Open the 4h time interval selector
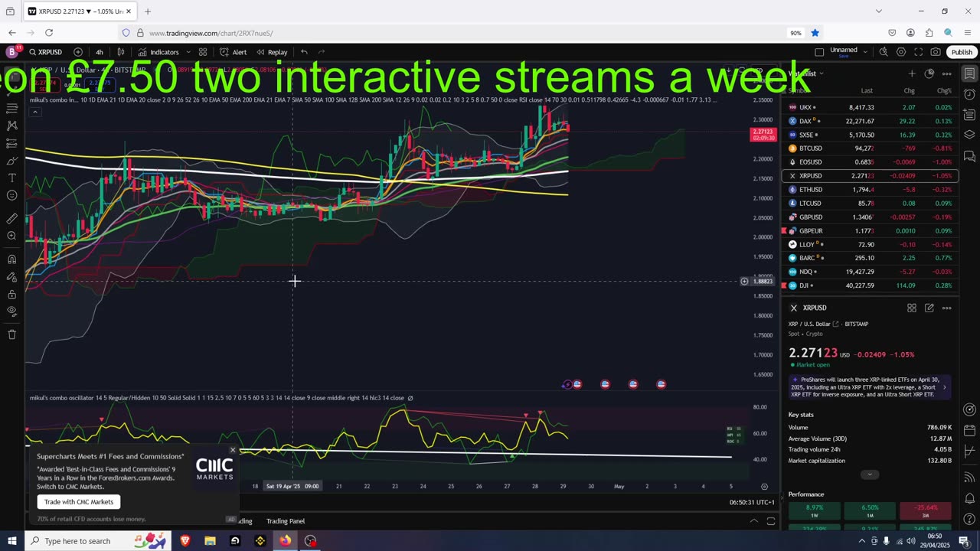Viewport: 980px width, 551px height. click(100, 52)
